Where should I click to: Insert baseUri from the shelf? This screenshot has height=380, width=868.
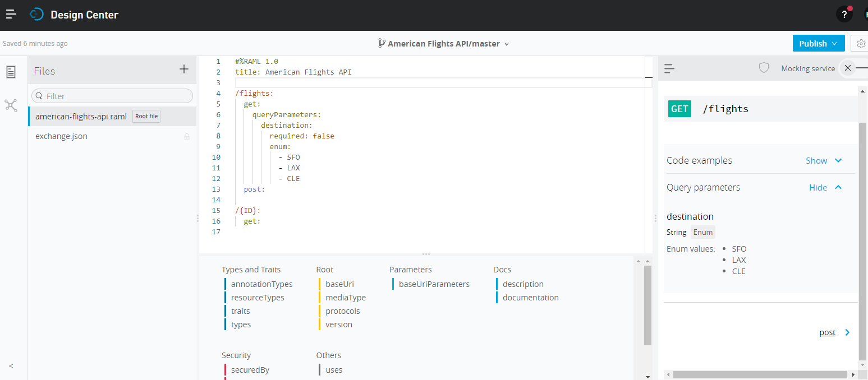coord(340,284)
